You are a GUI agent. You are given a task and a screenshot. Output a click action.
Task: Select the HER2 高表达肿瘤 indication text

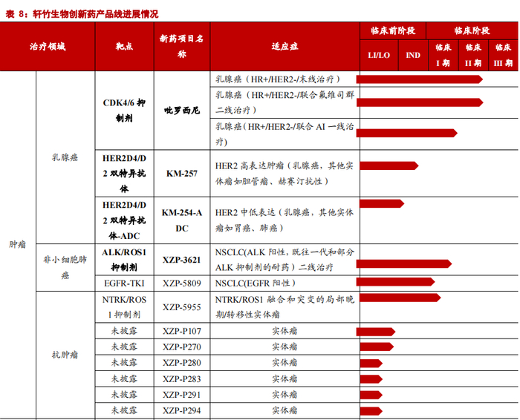point(285,173)
